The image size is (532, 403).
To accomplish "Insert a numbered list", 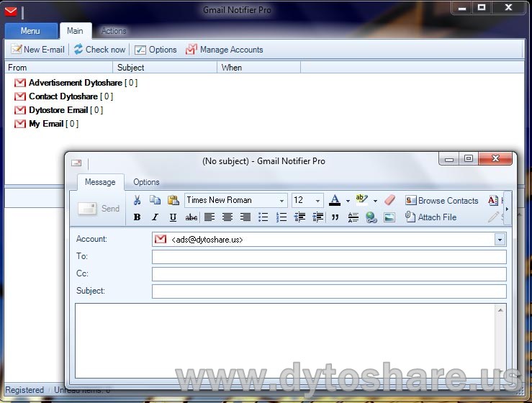I will coord(281,217).
